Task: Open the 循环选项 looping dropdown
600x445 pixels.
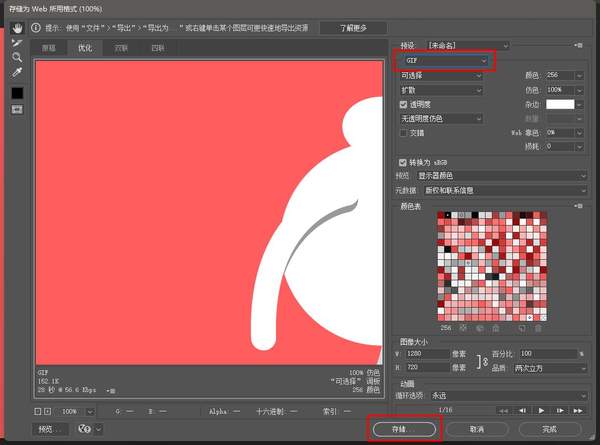Action: pos(505,396)
